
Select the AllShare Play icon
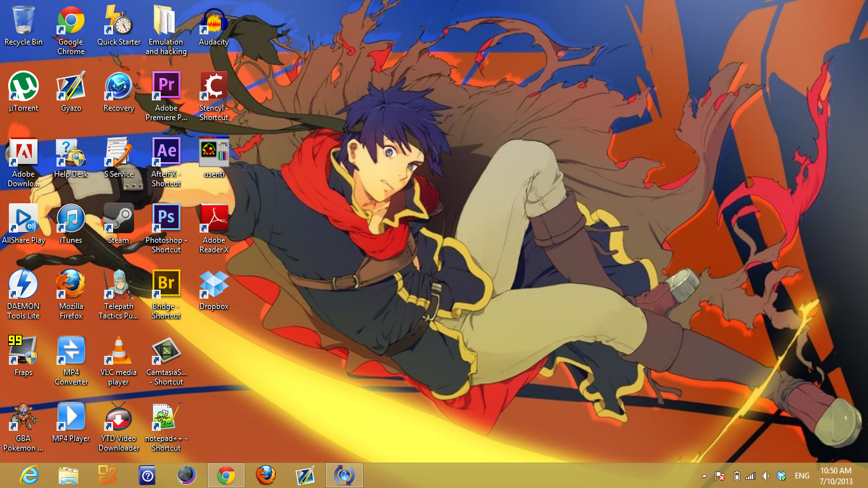[x=24, y=224]
